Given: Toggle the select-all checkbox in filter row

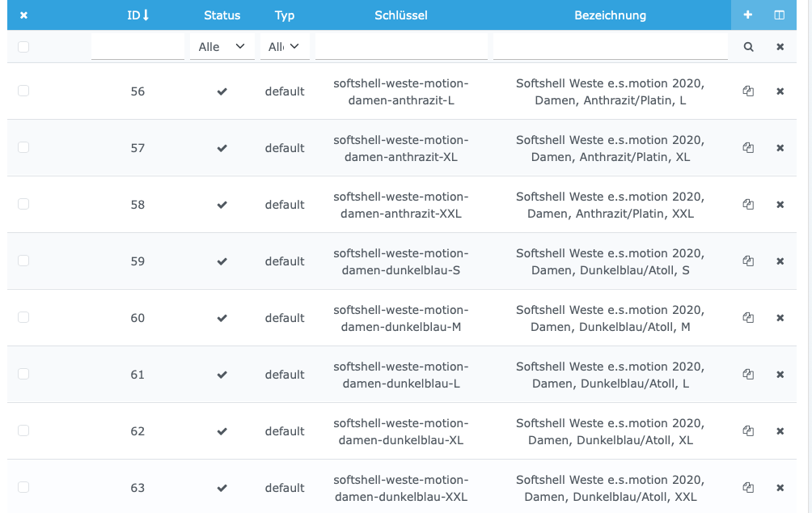Looking at the screenshot, I should 23,47.
